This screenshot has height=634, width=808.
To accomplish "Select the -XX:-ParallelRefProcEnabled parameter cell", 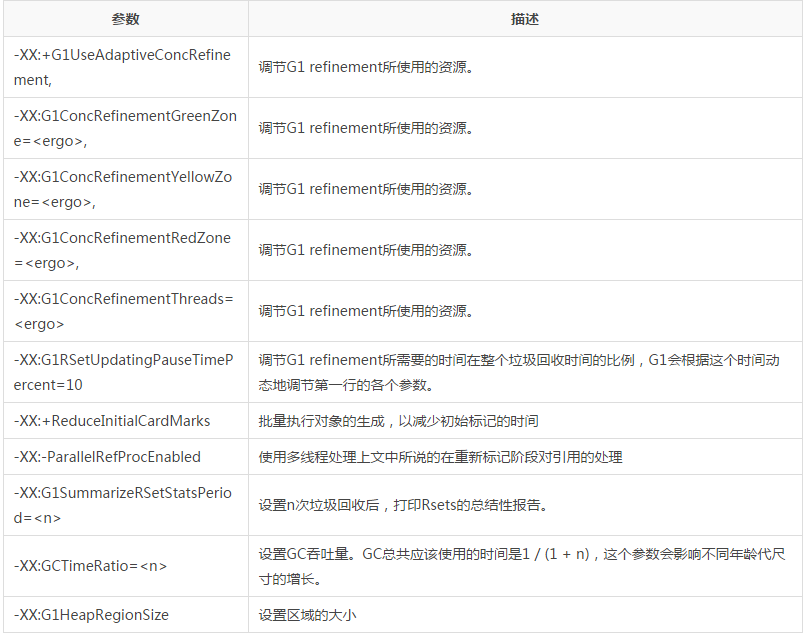I will [x=126, y=457].
